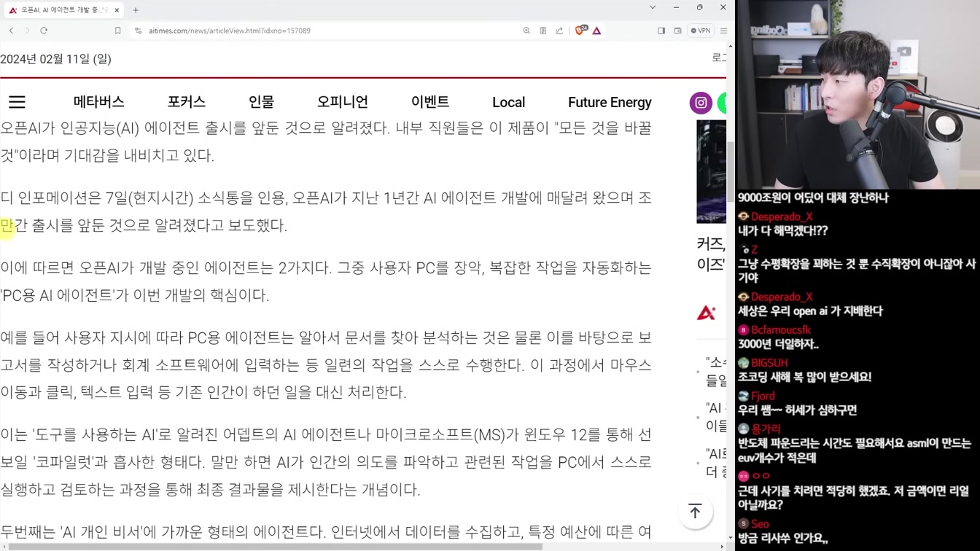Enable reader mode icon
Screen dimensions: 980x551
pyautogui.click(x=542, y=31)
